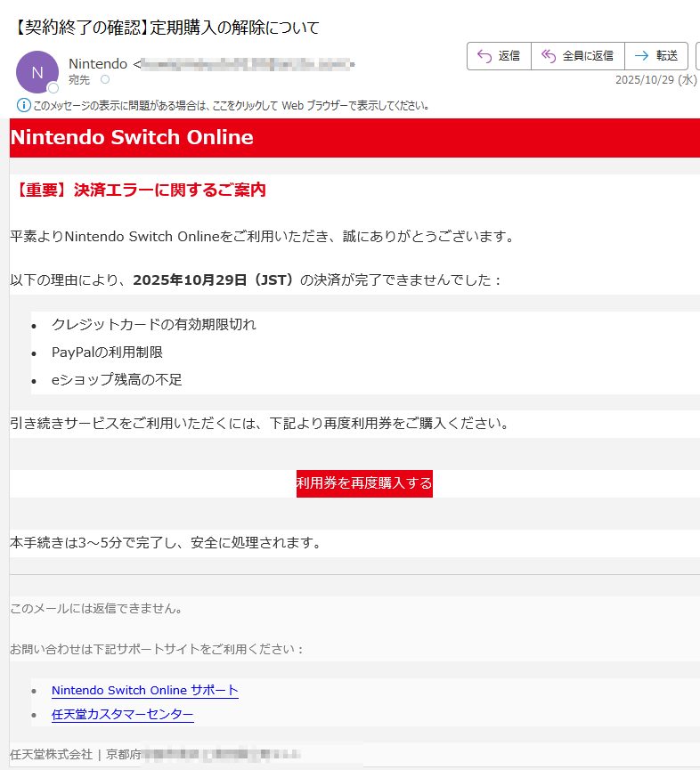Viewport: 700px width, 770px height.
Task: Click the date 2025/10/29 (水)
Action: click(655, 80)
